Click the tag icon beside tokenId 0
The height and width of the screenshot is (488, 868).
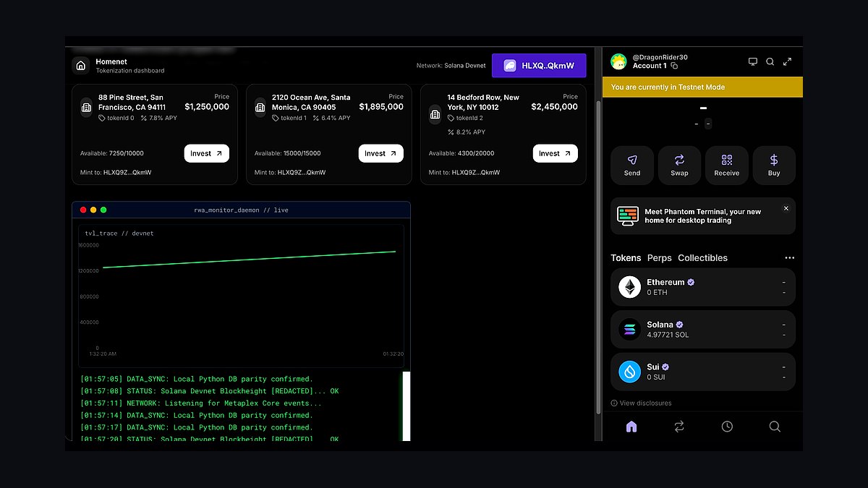pyautogui.click(x=102, y=118)
